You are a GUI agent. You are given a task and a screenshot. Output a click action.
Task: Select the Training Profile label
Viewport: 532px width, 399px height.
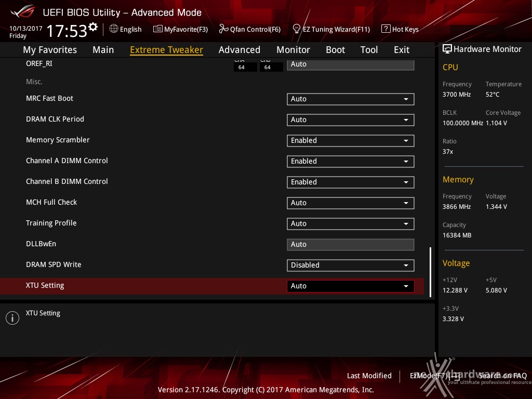51,223
